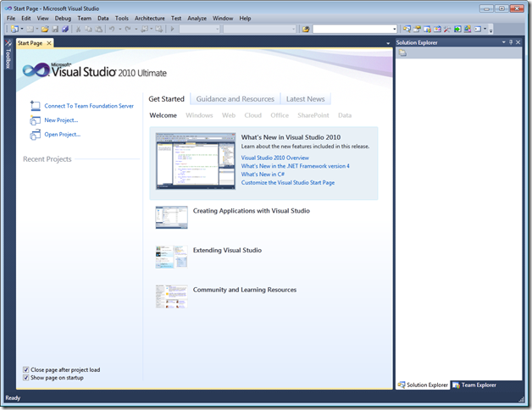Open Customize the Visual Studio Start Page link
532x410 pixels.
click(x=288, y=183)
